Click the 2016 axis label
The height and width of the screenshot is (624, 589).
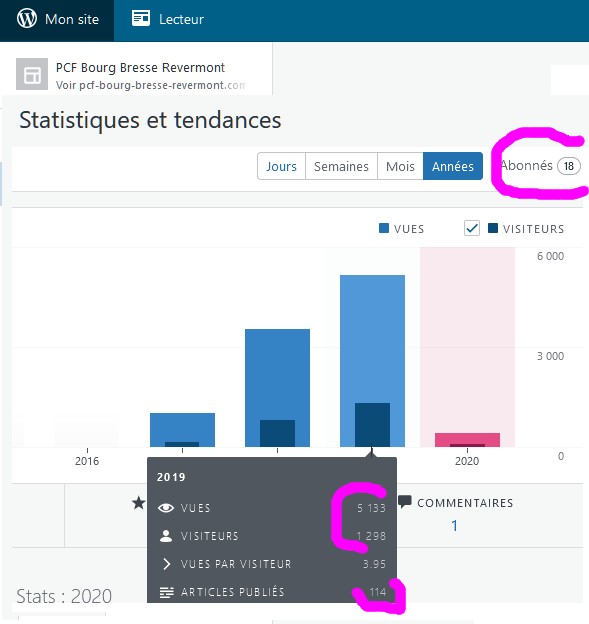87,461
